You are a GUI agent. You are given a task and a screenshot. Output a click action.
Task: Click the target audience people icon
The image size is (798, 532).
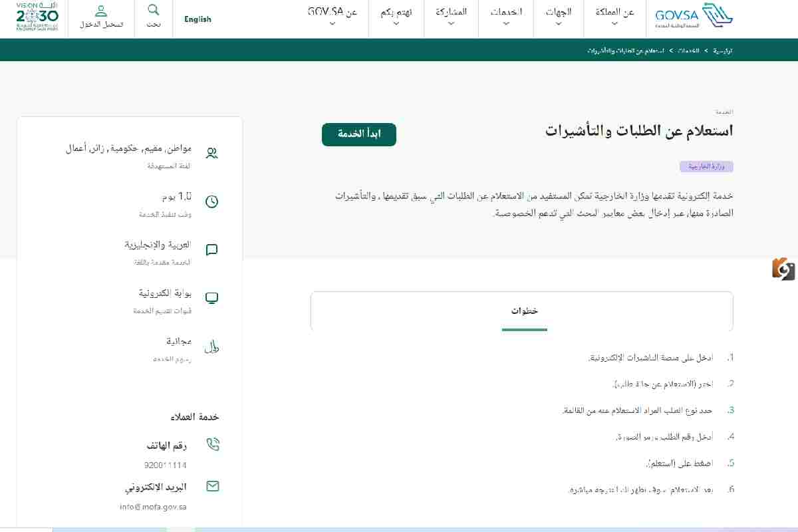212,153
